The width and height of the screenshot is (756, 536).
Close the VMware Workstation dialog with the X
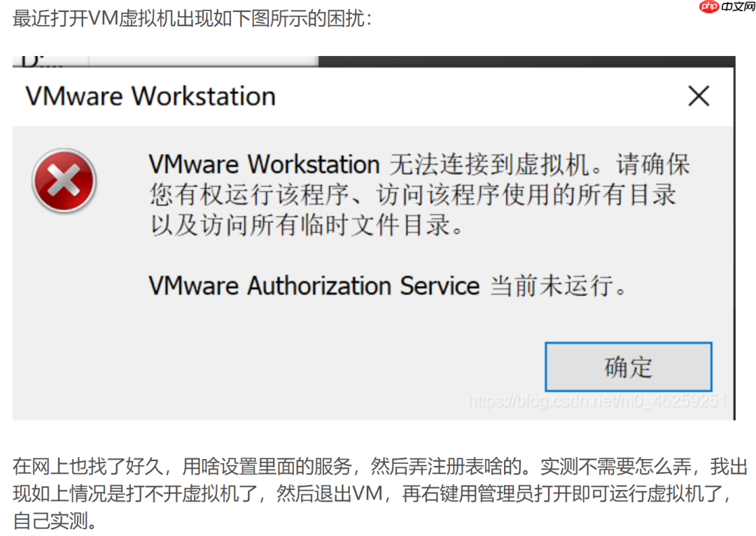click(x=699, y=97)
